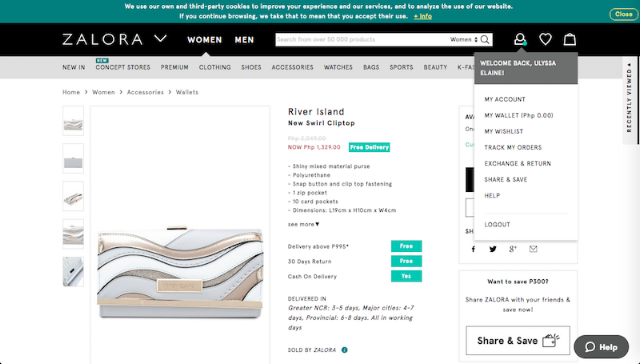Log out via Logout entry
The image size is (640, 364).
pyautogui.click(x=497, y=224)
